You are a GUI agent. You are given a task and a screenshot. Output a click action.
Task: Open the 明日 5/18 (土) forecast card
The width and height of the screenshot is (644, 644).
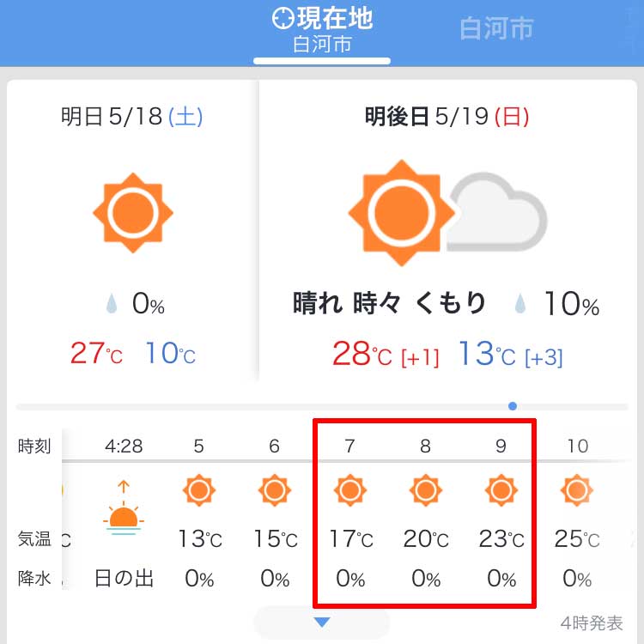(x=132, y=231)
